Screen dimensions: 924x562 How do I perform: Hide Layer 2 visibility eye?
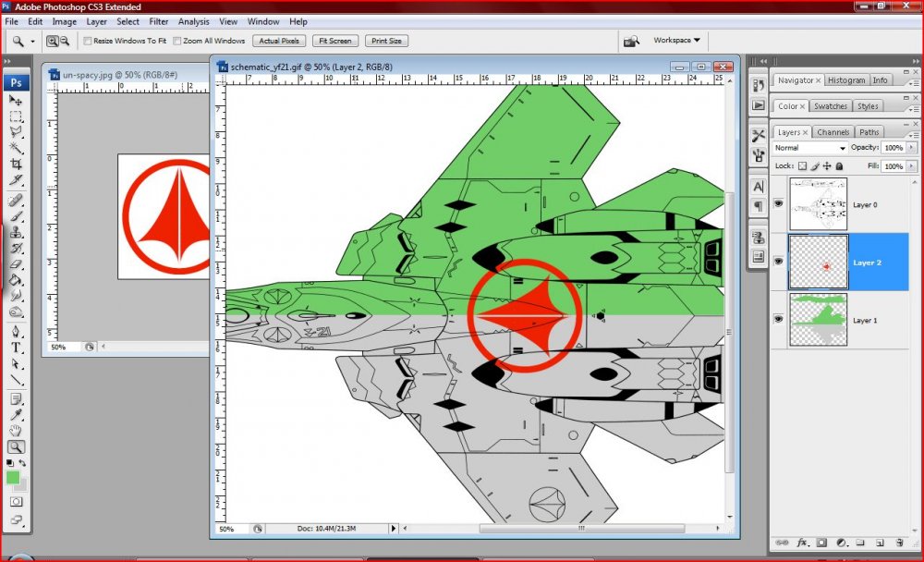tap(778, 262)
